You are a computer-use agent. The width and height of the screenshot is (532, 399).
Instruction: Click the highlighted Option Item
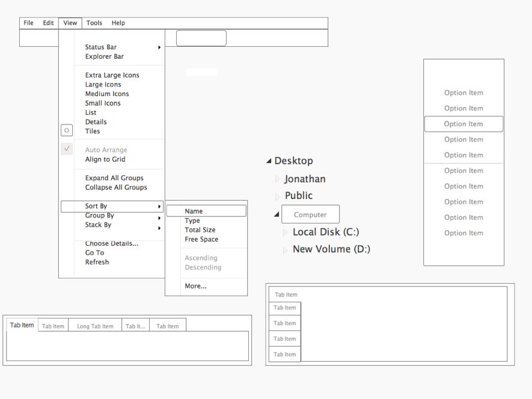(463, 124)
